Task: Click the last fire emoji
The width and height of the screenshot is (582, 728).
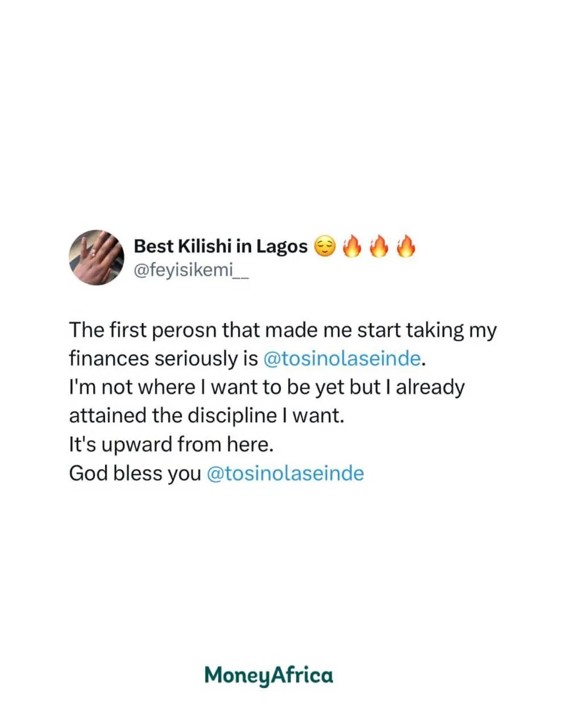Action: pyautogui.click(x=405, y=246)
